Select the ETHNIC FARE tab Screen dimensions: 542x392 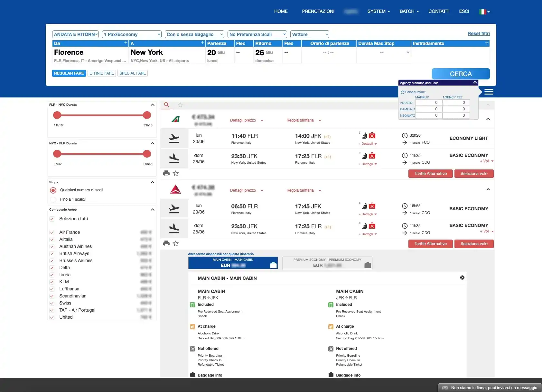click(102, 73)
